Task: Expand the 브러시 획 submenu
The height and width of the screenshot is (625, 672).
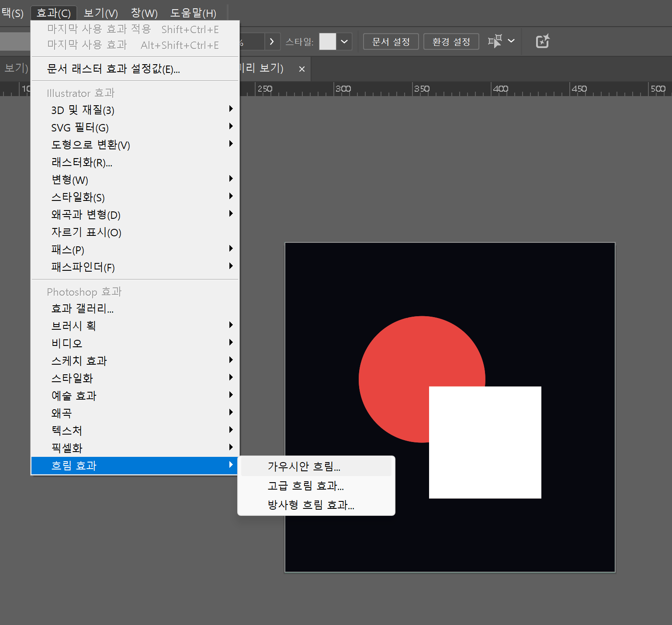Action: point(135,326)
